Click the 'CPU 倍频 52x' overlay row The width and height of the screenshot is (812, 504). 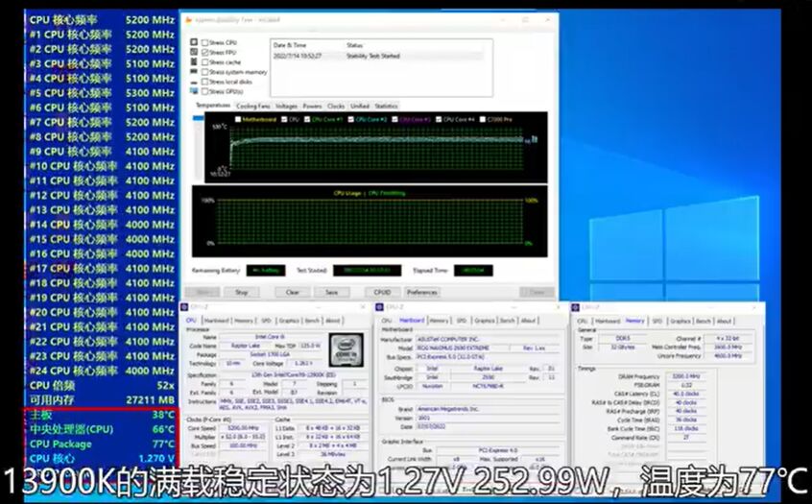(102, 385)
